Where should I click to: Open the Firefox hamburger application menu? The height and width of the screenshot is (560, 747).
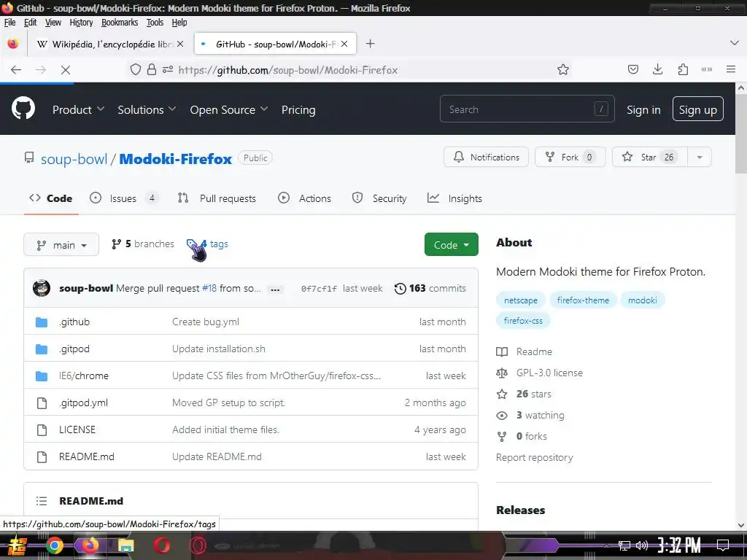point(731,69)
